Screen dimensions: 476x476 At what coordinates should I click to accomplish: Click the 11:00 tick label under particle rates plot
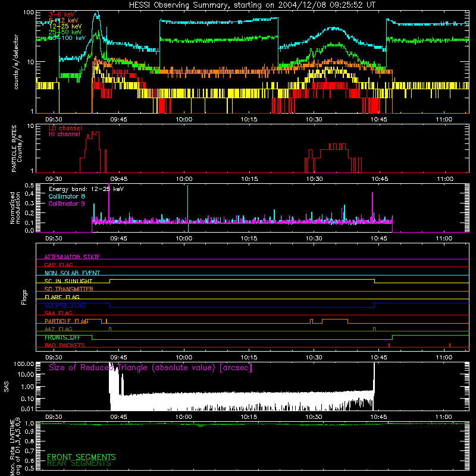tap(445, 179)
